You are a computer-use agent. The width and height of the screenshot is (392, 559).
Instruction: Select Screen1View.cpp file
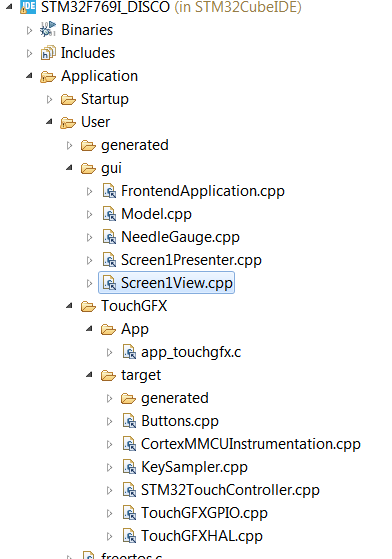pyautogui.click(x=177, y=283)
